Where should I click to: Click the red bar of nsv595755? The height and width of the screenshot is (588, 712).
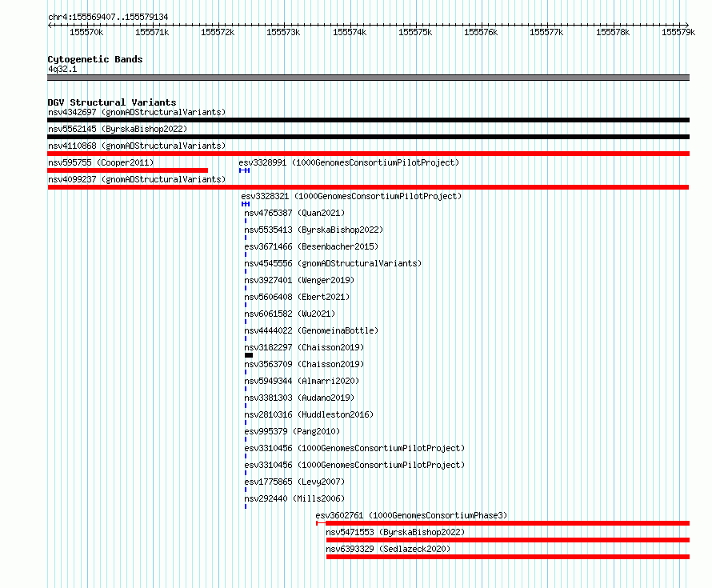pyautogui.click(x=127, y=170)
